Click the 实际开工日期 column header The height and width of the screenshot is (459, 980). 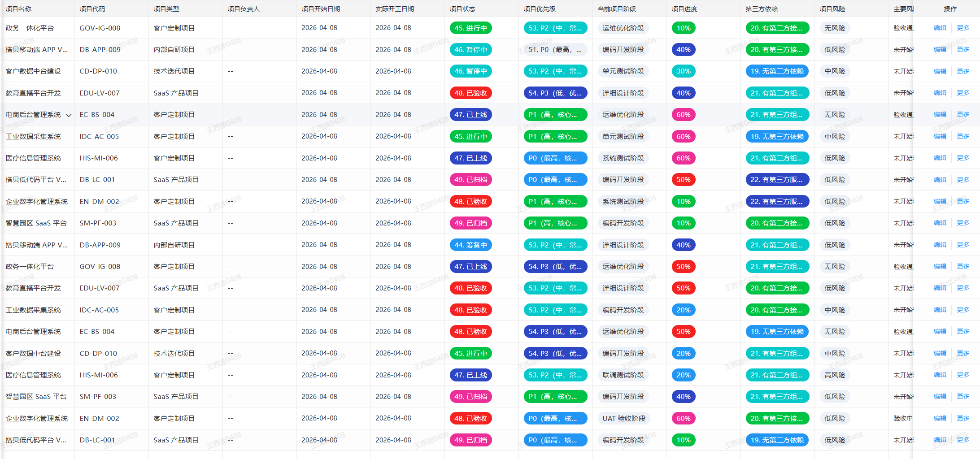click(x=395, y=9)
